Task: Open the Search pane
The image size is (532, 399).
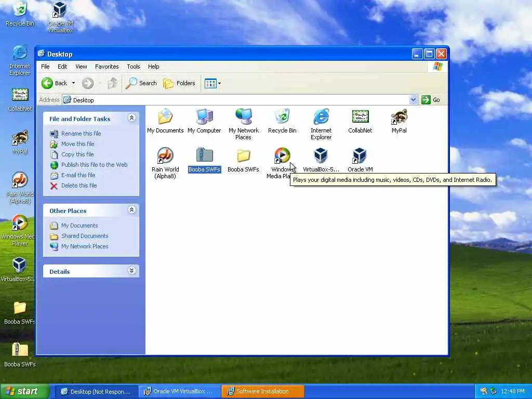Action: click(x=141, y=83)
